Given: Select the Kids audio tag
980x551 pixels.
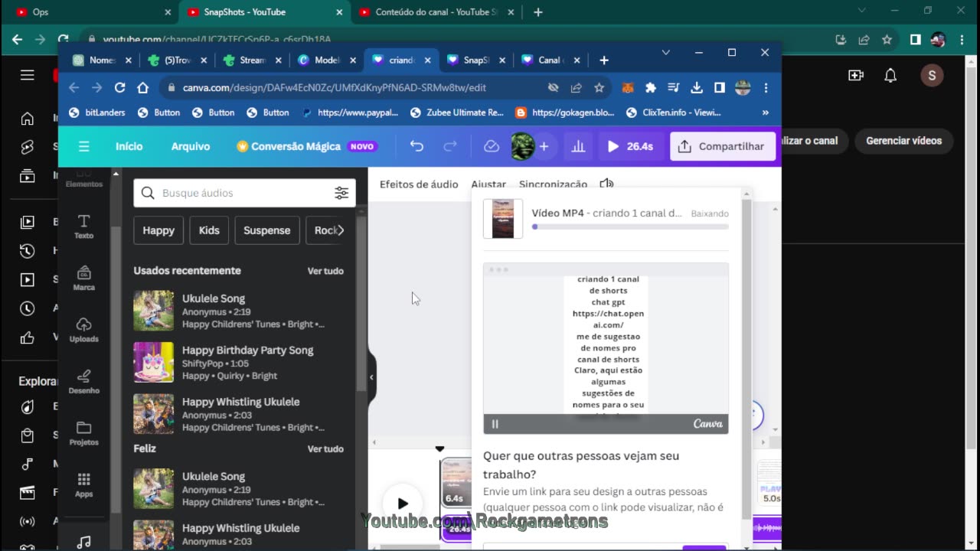Looking at the screenshot, I should 209,230.
